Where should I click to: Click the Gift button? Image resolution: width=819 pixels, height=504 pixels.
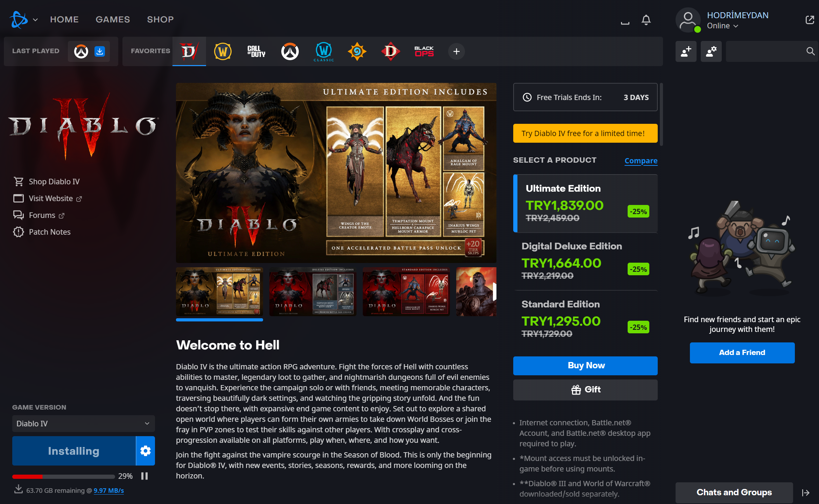click(x=585, y=390)
